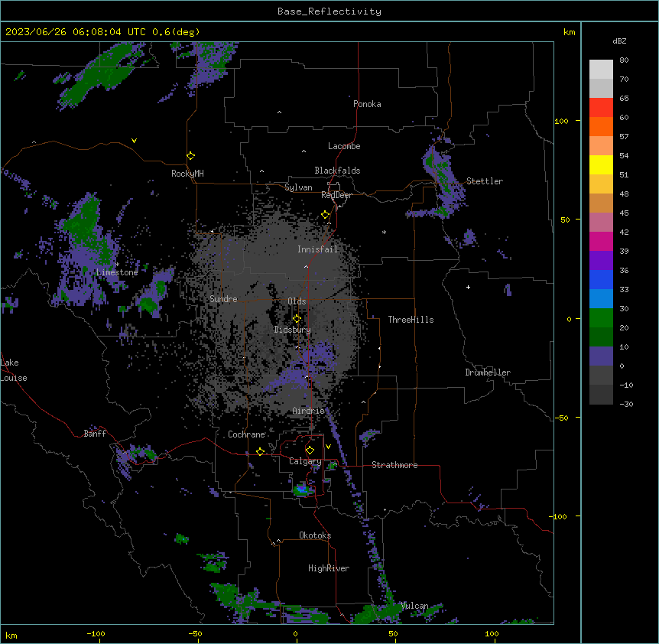
Task: Pick the violet 10-0 dBZ legend swatch
Action: pos(601,356)
